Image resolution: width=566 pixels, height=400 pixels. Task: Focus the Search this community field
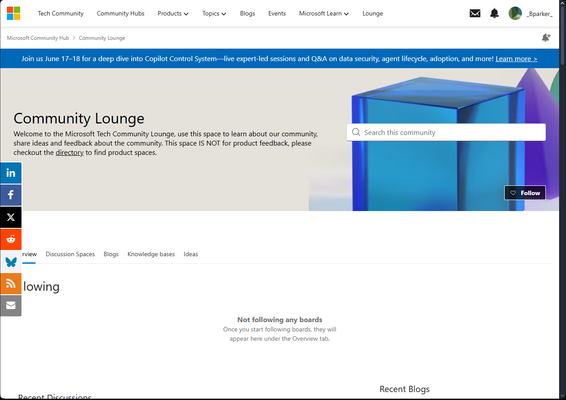click(446, 132)
